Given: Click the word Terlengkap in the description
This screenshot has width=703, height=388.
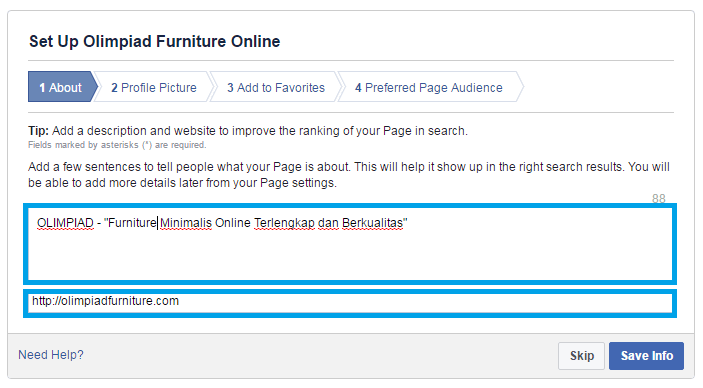Looking at the screenshot, I should tap(284, 223).
